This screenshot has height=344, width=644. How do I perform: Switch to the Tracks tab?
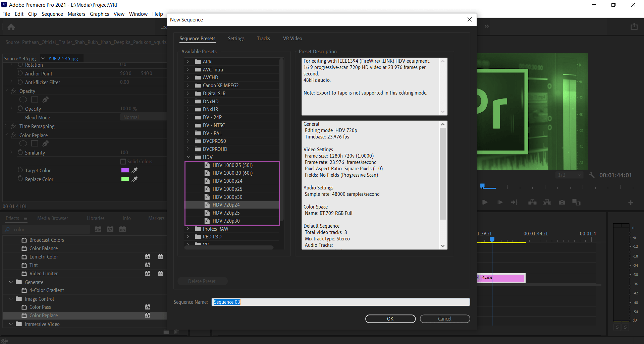tap(263, 39)
